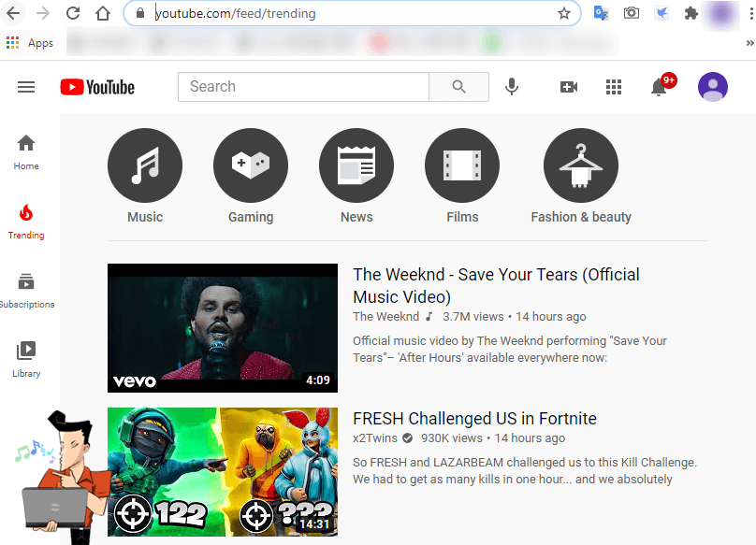Open Subscriptions in the sidebar
The height and width of the screenshot is (545, 756).
pyautogui.click(x=27, y=291)
